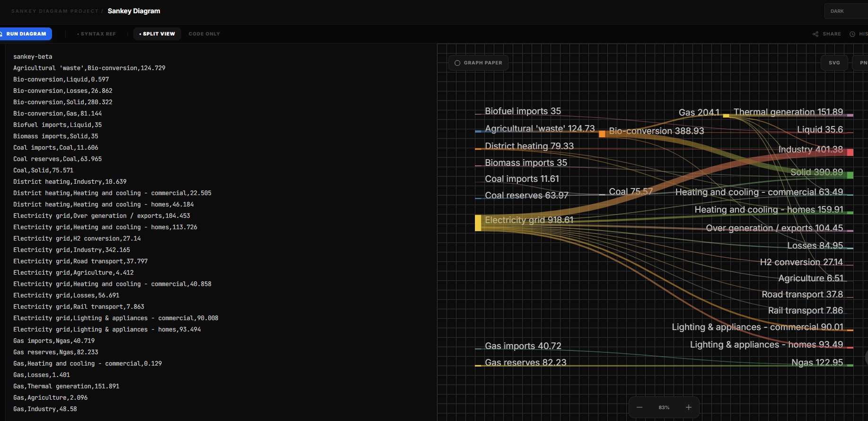Place cursor on Gas,Industry,48.58 code line
868x421 pixels.
pyautogui.click(x=45, y=409)
